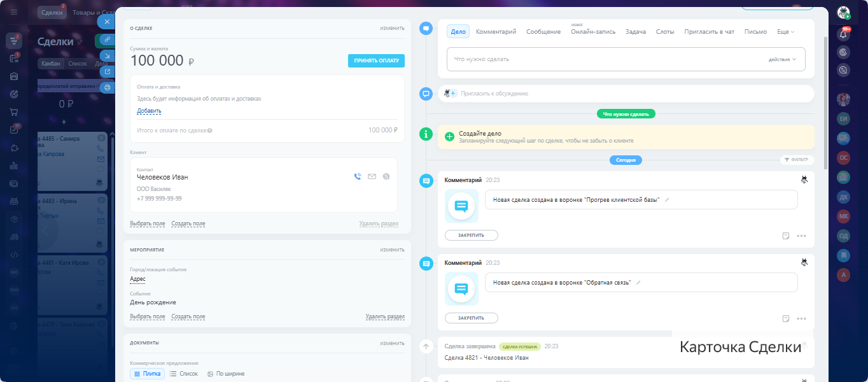Viewport: 868px width, 382px height.
Task: Click Добавить link under Оплата и доставка
Action: (149, 111)
